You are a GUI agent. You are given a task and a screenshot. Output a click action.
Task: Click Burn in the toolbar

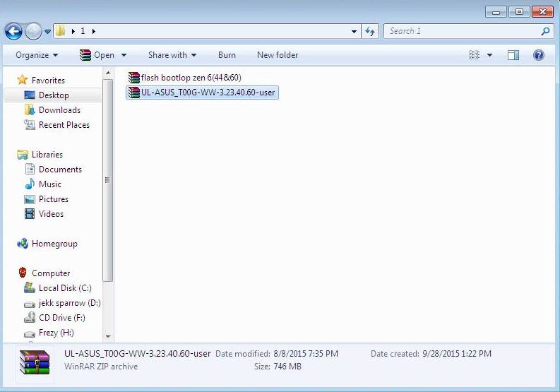[227, 55]
